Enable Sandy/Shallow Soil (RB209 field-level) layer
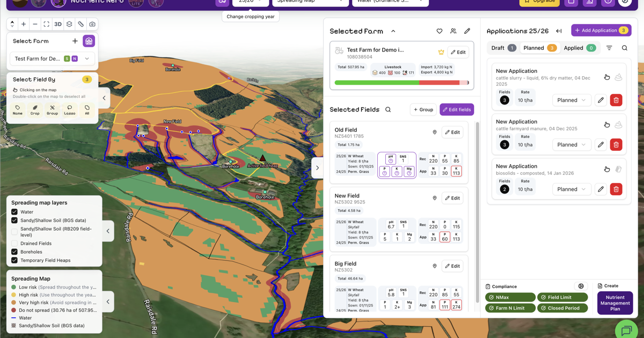644x338 pixels. click(x=14, y=232)
